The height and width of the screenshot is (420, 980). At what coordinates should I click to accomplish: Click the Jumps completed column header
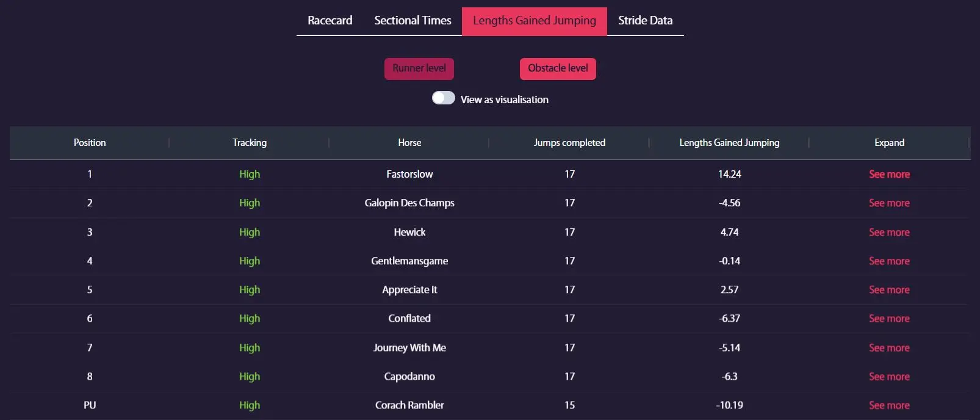click(569, 143)
